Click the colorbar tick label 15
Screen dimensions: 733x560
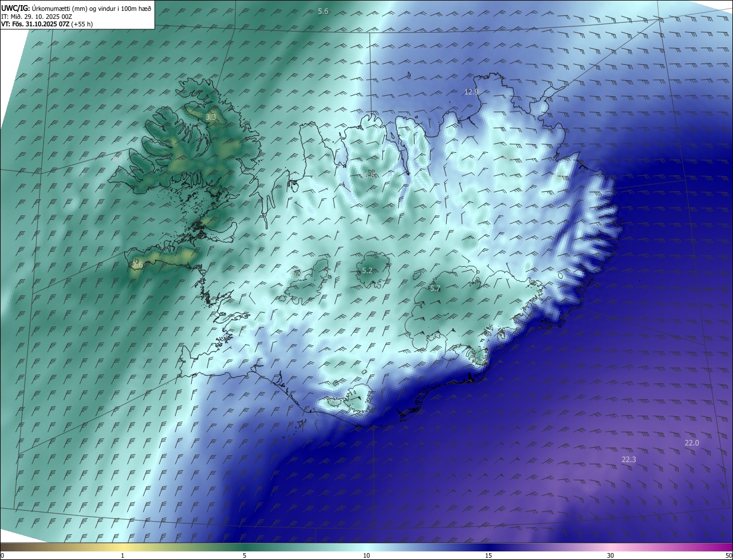click(488, 555)
